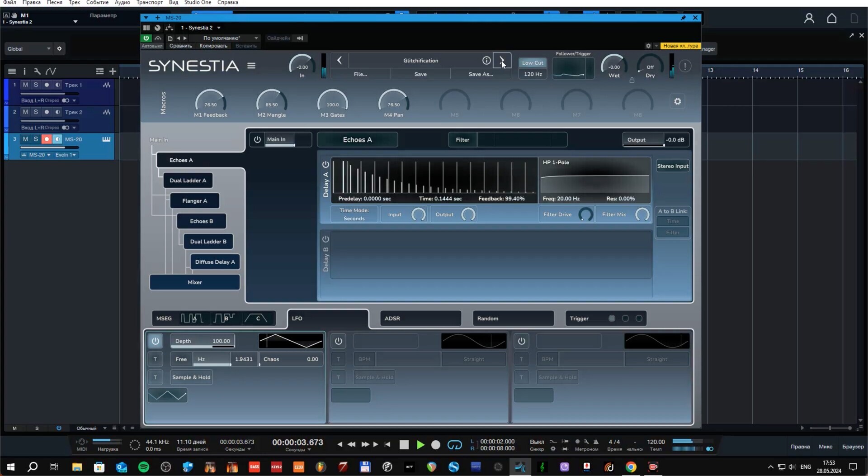Return to zero transport icon

387,444
